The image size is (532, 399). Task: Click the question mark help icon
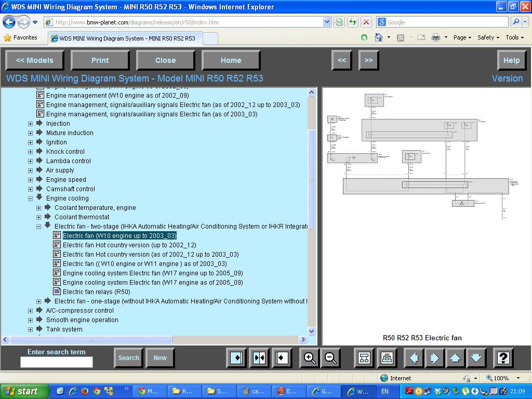pos(503,358)
